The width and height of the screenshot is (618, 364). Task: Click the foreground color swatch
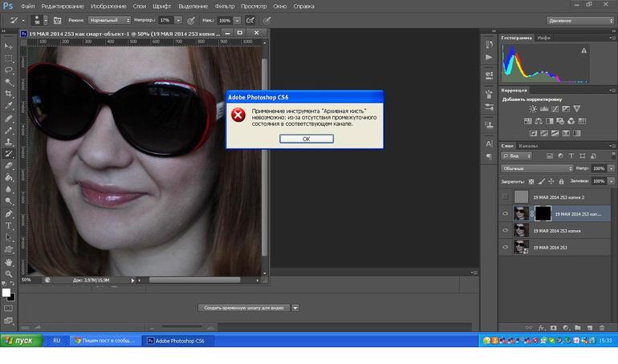click(6, 293)
